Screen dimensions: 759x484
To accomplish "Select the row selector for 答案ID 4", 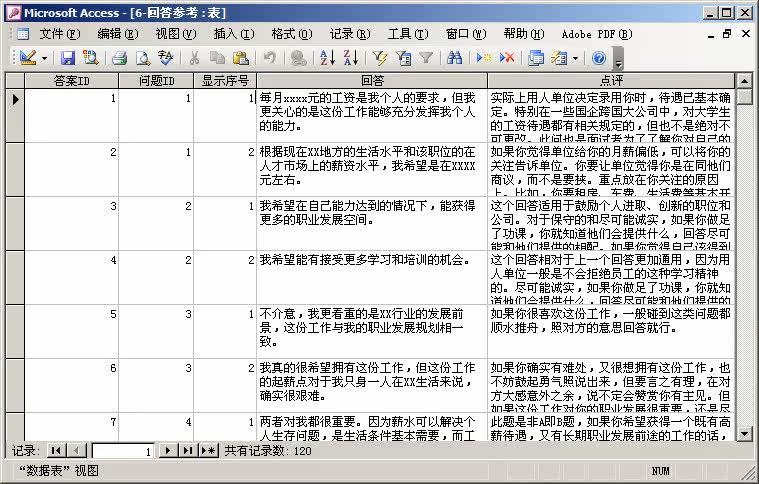I will (x=15, y=277).
